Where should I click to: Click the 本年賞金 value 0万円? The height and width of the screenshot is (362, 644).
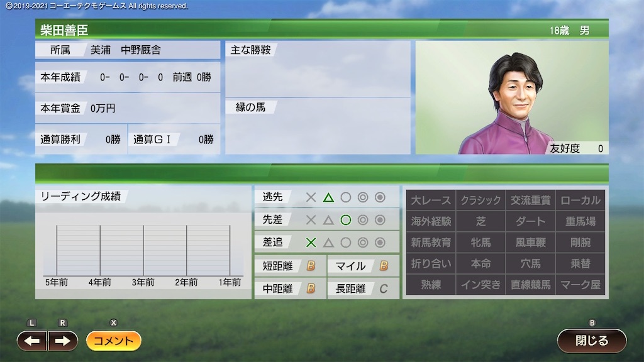click(103, 108)
